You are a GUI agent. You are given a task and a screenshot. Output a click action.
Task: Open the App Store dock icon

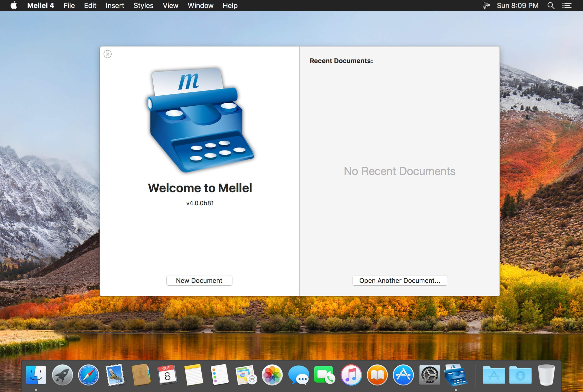tap(403, 375)
